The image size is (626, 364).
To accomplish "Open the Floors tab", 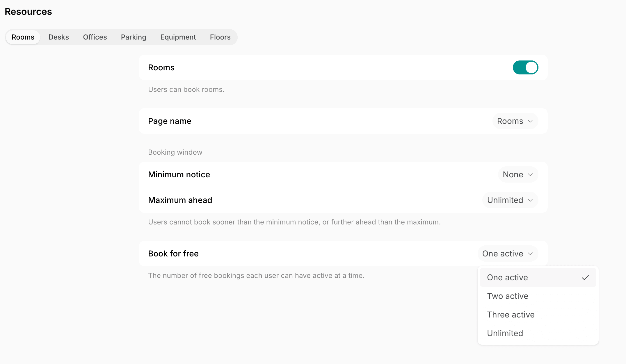I will (x=220, y=37).
